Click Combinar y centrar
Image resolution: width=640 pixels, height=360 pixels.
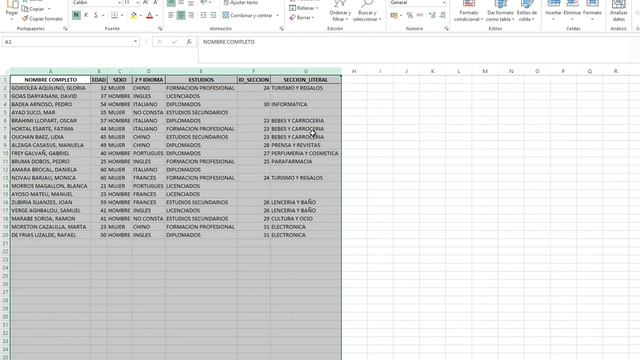click(x=248, y=16)
